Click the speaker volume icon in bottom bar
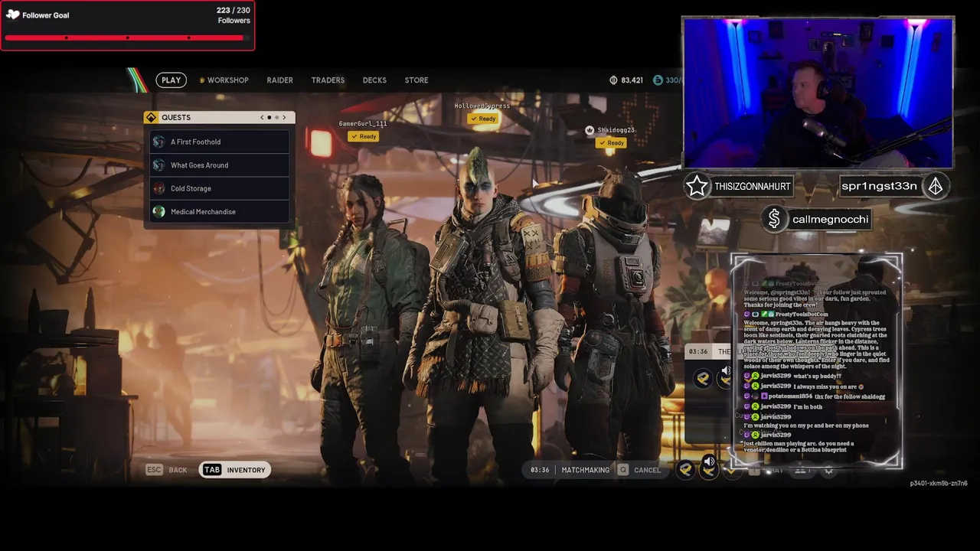The width and height of the screenshot is (980, 551). point(709,461)
